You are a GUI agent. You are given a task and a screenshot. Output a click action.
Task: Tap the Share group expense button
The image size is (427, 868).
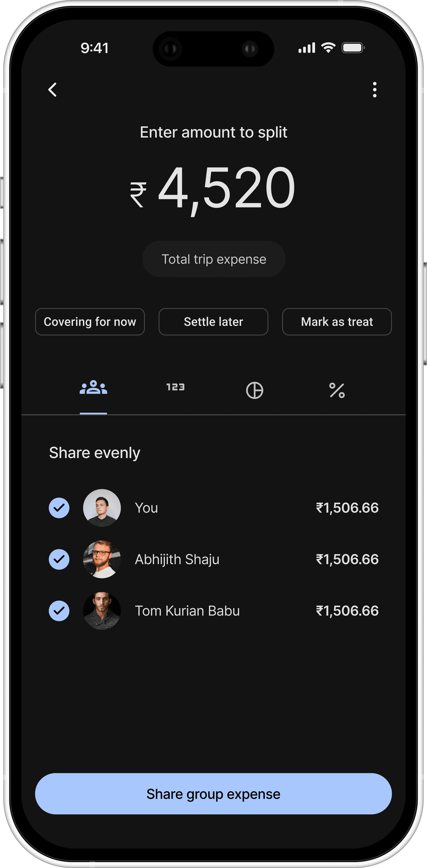coord(213,794)
